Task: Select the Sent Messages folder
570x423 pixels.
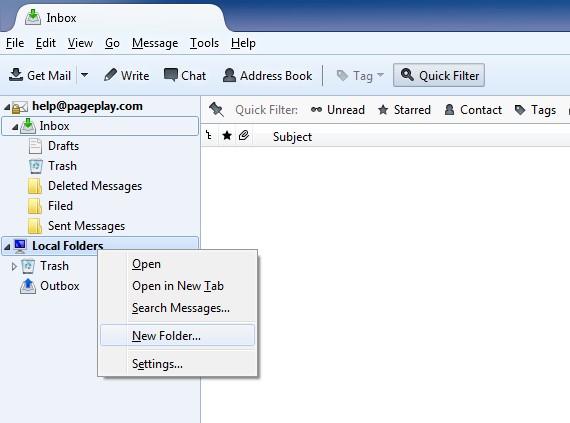Action: coord(86,226)
